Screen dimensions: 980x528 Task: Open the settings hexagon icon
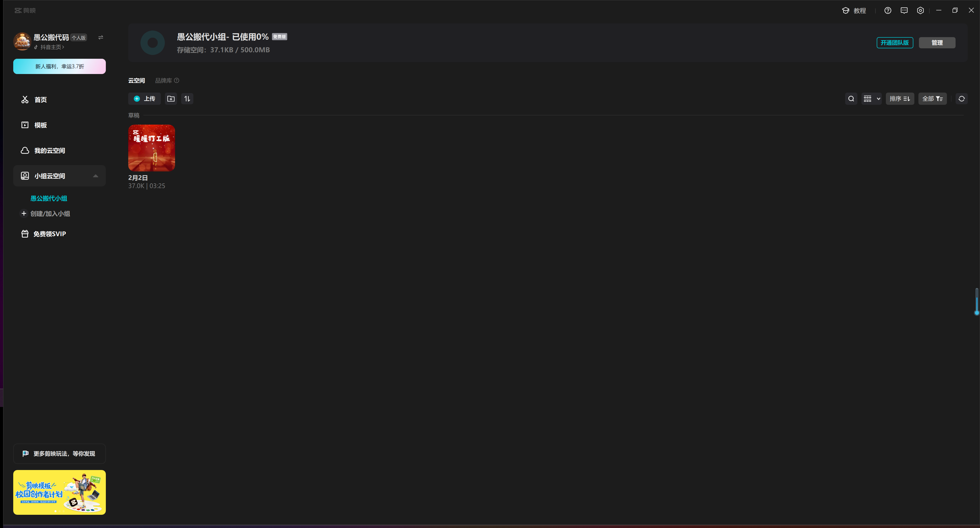[x=920, y=11]
